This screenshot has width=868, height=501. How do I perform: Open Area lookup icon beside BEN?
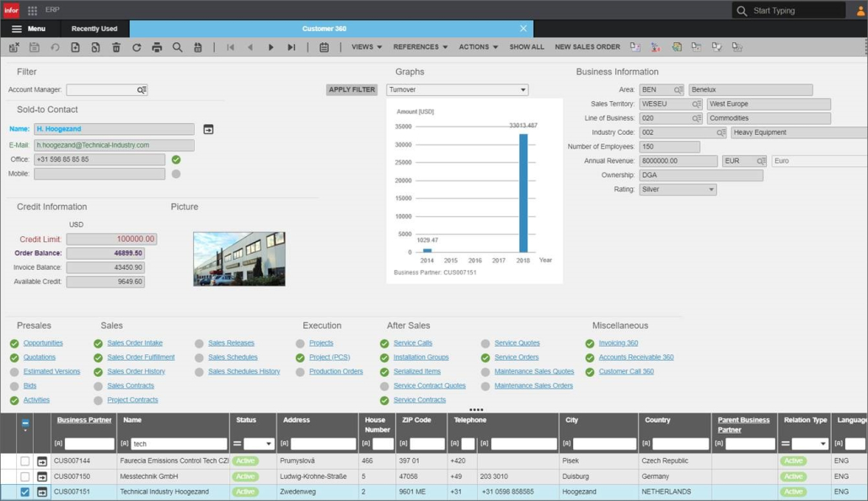[678, 89]
